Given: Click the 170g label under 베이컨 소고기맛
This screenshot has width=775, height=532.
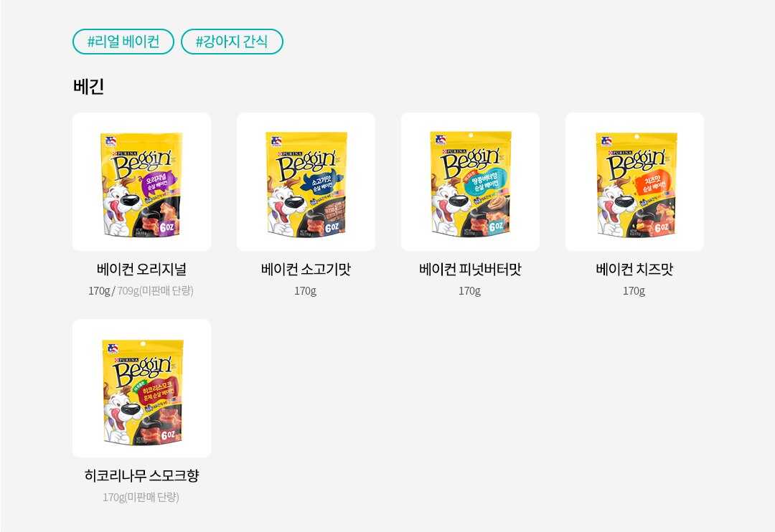Looking at the screenshot, I should point(306,291).
